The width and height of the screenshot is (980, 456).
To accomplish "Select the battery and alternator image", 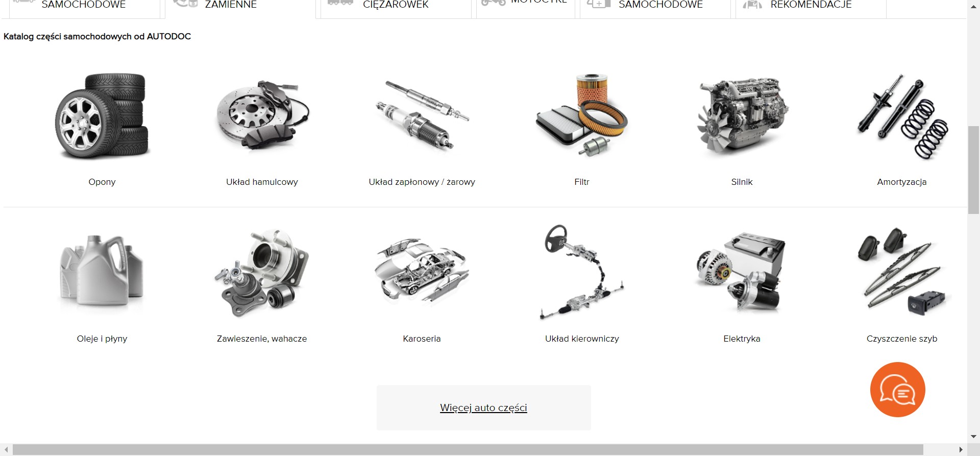I will [742, 272].
